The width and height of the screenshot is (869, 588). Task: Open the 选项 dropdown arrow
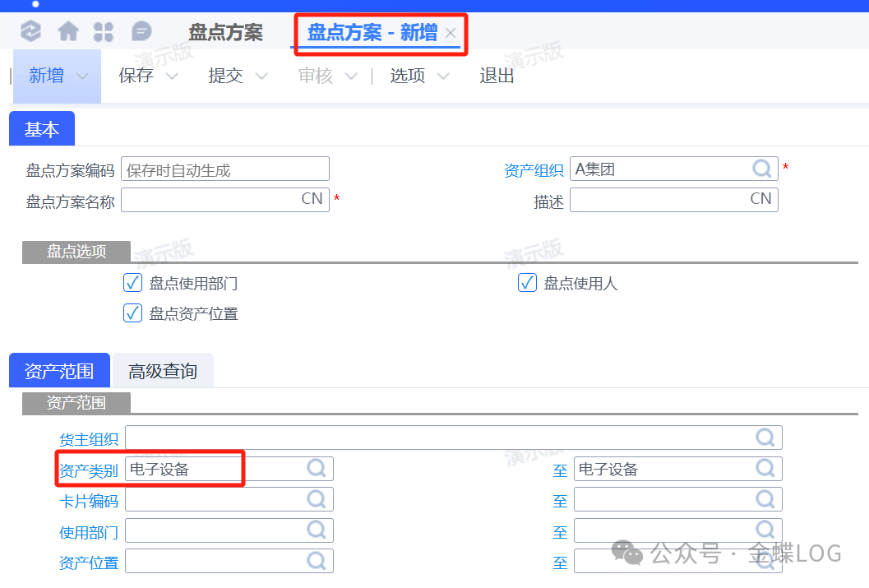pyautogui.click(x=443, y=76)
